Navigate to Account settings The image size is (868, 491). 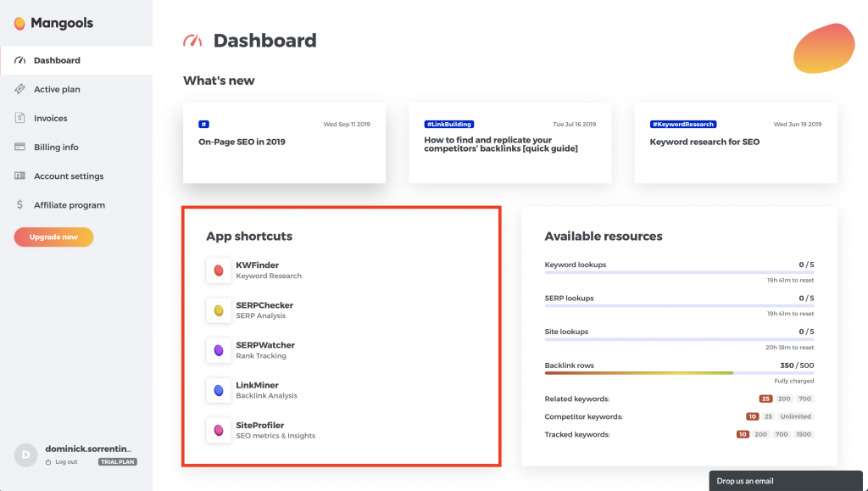69,176
